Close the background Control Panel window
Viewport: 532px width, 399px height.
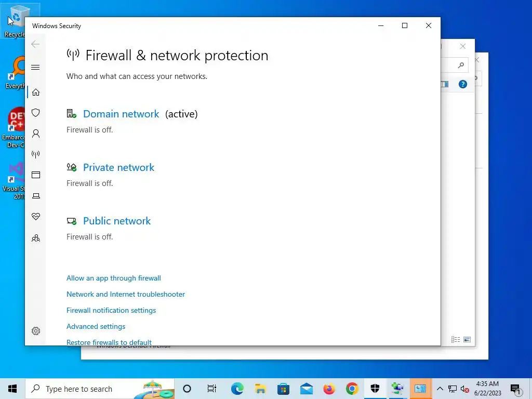tap(463, 46)
